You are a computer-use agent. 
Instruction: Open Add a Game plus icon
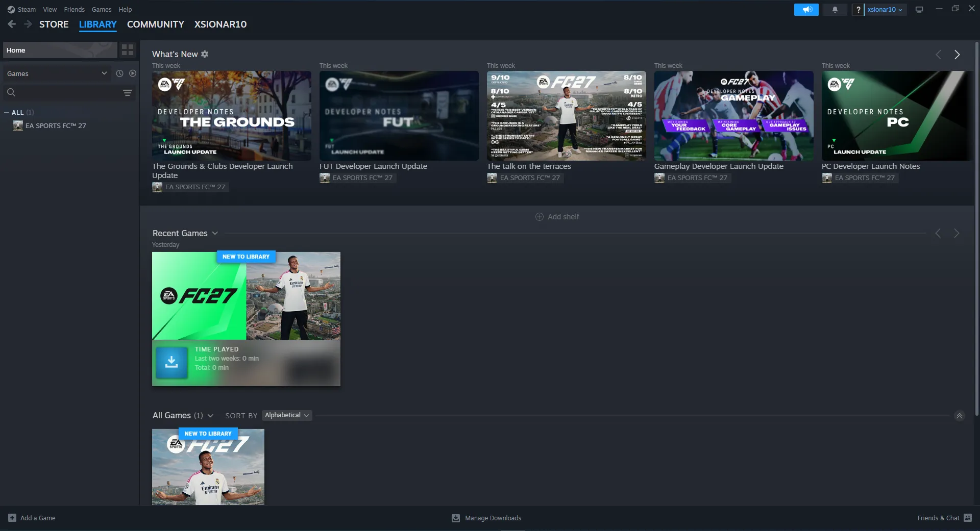coord(12,518)
